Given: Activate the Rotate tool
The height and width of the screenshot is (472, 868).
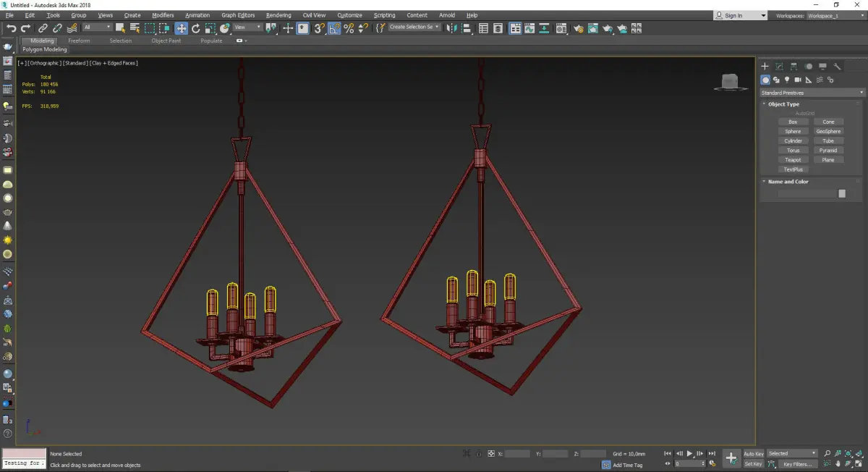Looking at the screenshot, I should 195,28.
